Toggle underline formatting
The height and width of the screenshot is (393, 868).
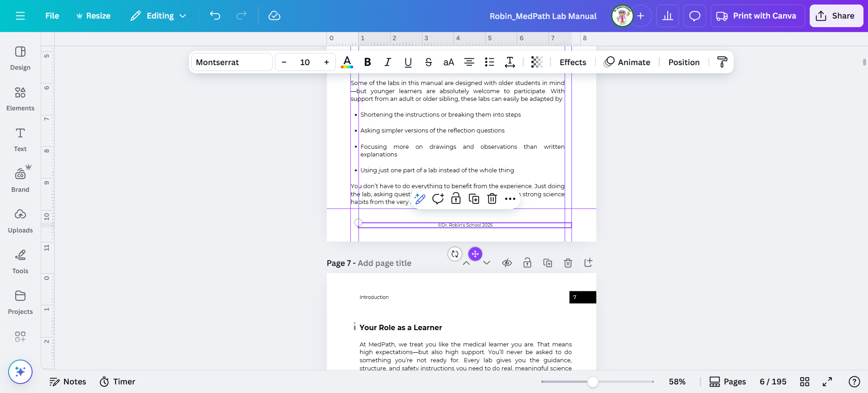coord(408,62)
